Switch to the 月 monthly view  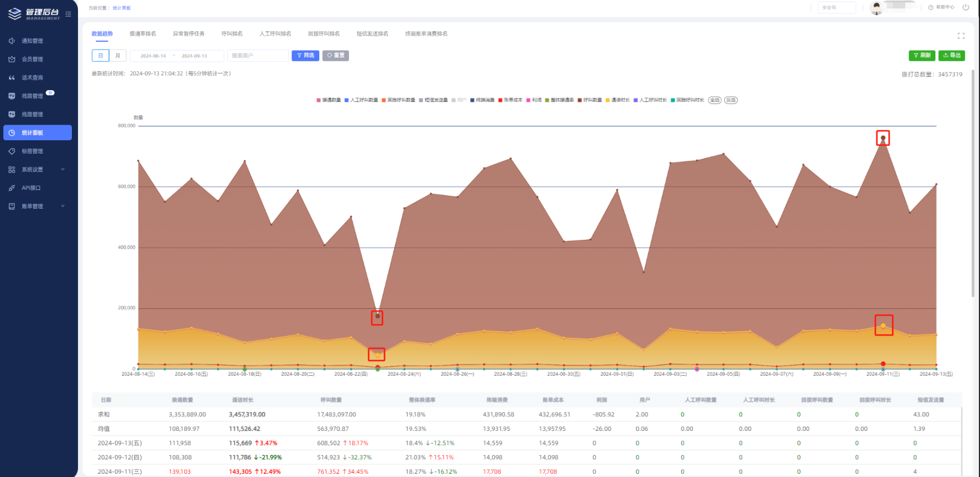[118, 56]
